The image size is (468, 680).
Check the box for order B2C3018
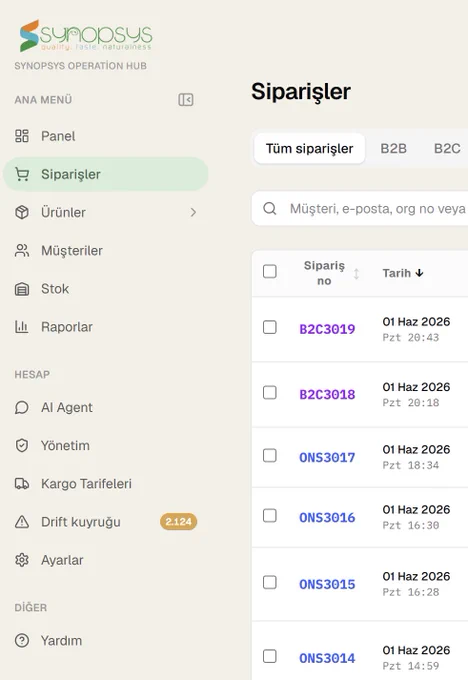pos(270,392)
